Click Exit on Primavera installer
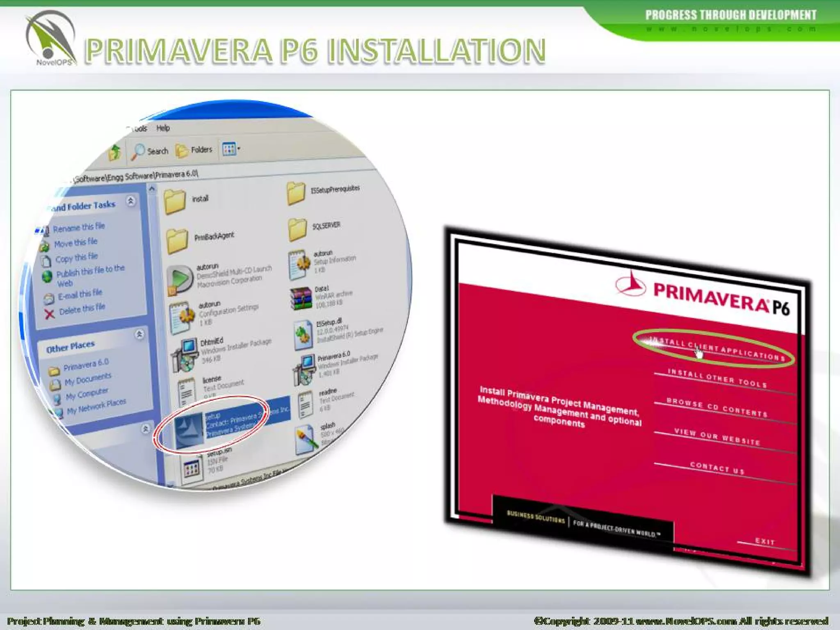This screenshot has height=630, width=840. click(765, 541)
